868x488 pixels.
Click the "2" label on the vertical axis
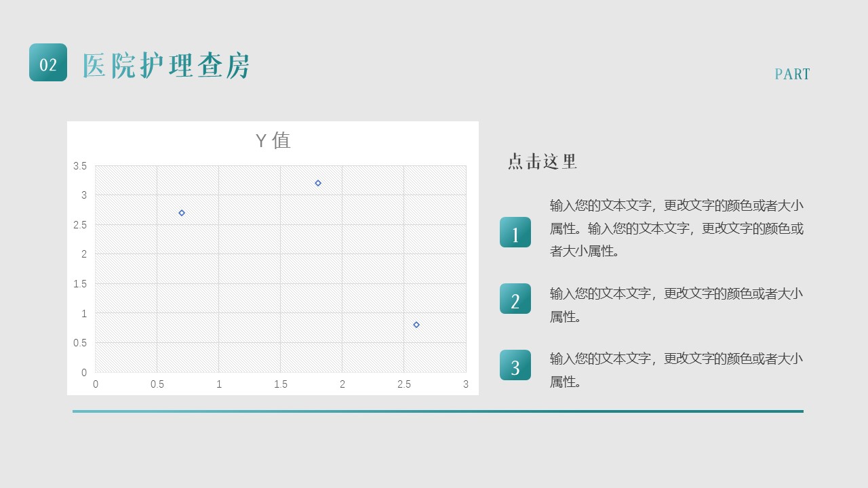84,254
